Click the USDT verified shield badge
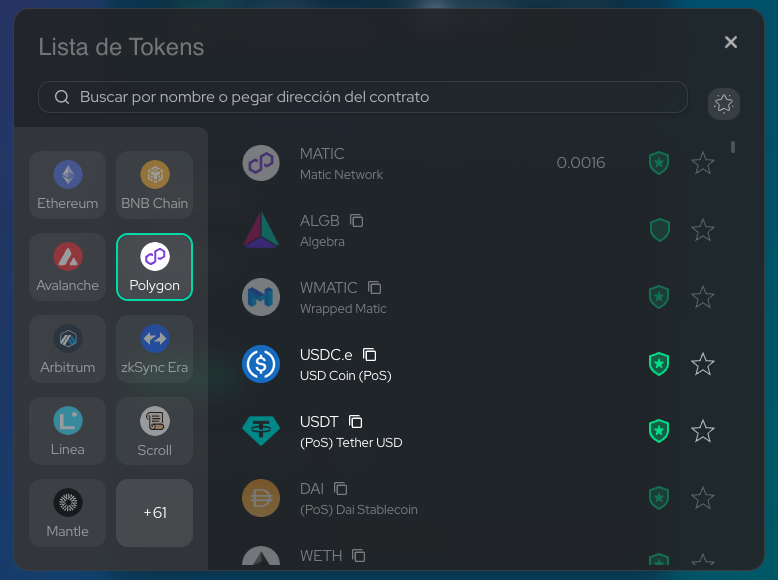The width and height of the screenshot is (778, 580). point(658,431)
